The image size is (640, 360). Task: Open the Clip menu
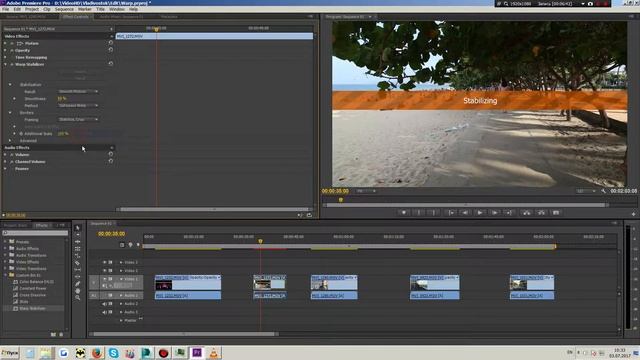coord(47,9)
